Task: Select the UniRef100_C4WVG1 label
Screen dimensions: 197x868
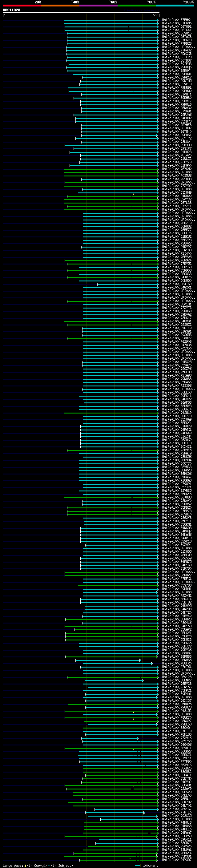Action: (x=176, y=321)
